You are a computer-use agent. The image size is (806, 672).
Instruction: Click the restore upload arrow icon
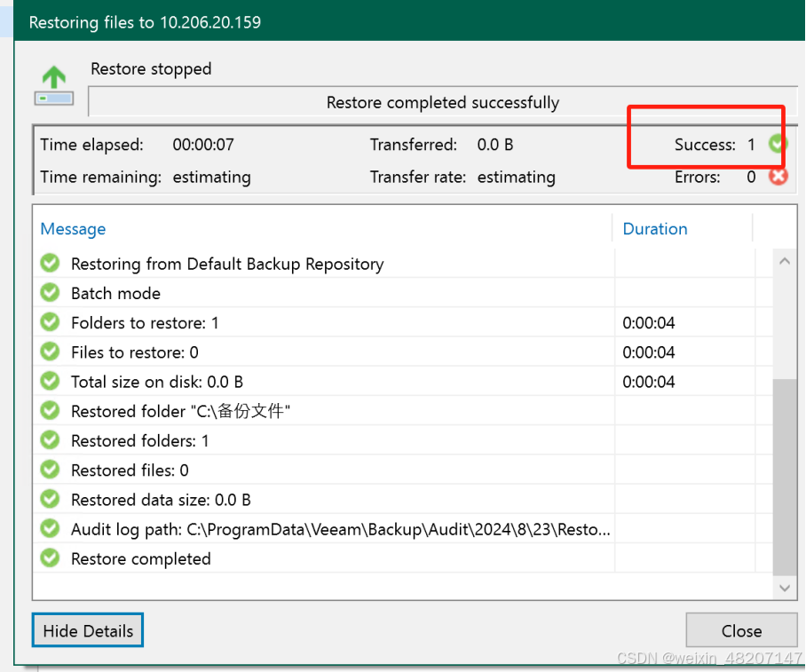54,85
